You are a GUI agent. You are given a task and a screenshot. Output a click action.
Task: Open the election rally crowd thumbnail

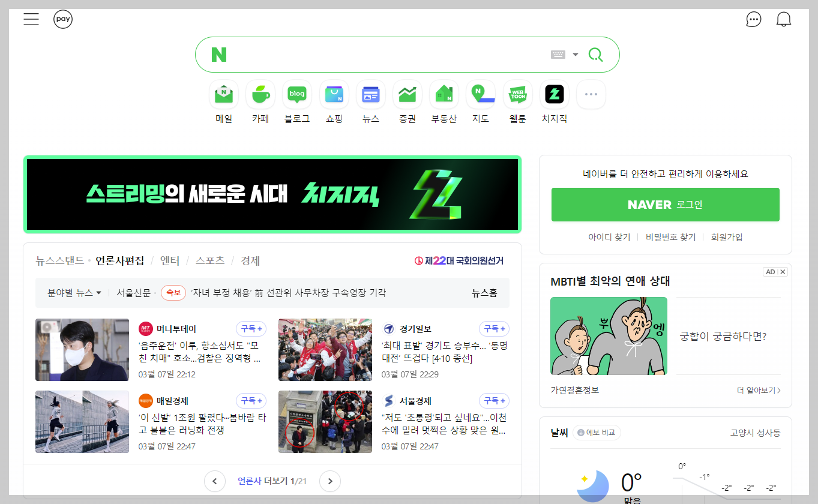point(325,350)
